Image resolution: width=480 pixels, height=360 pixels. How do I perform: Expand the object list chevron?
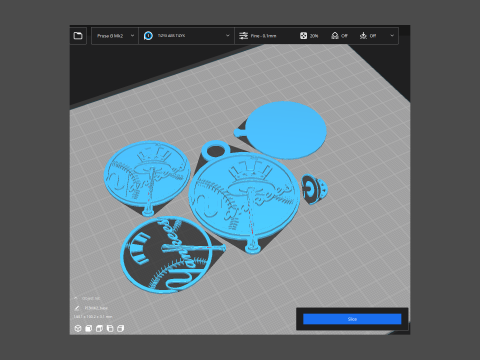coord(76,298)
